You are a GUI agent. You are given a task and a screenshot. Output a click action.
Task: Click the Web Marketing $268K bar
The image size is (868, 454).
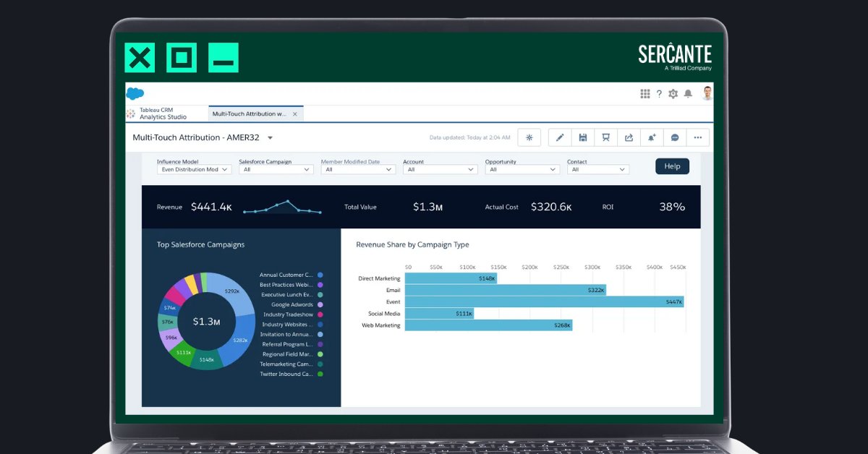tap(489, 325)
